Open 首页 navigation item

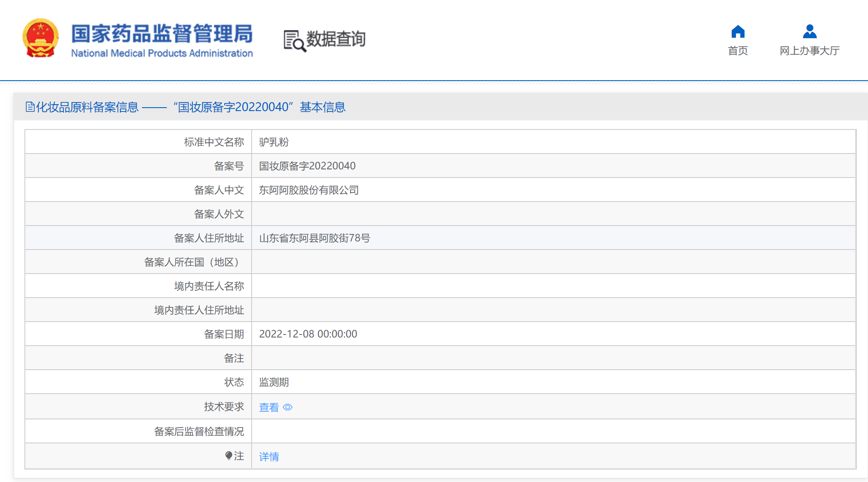[x=738, y=51]
